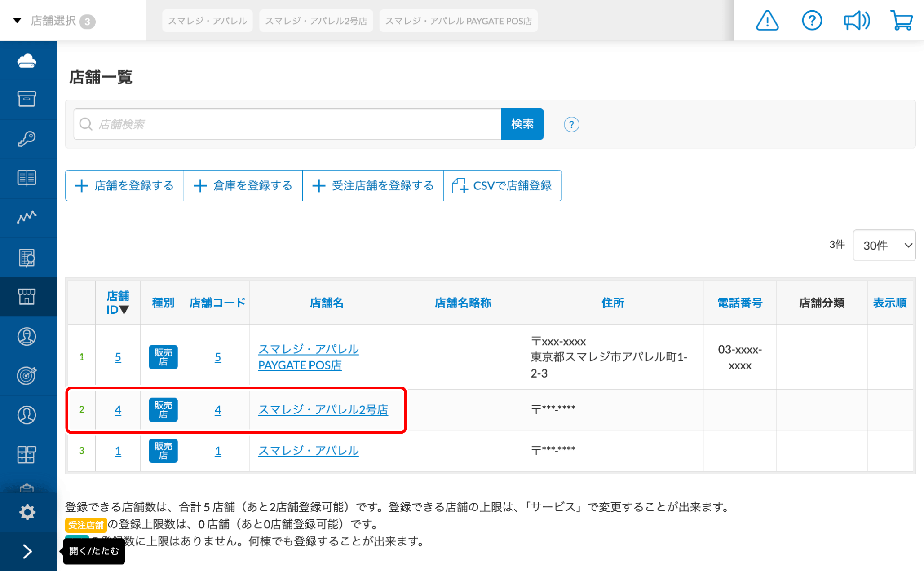Image resolution: width=924 pixels, height=571 pixels.
Task: Click 販売店 badge in store ID 5 row
Action: click(163, 357)
